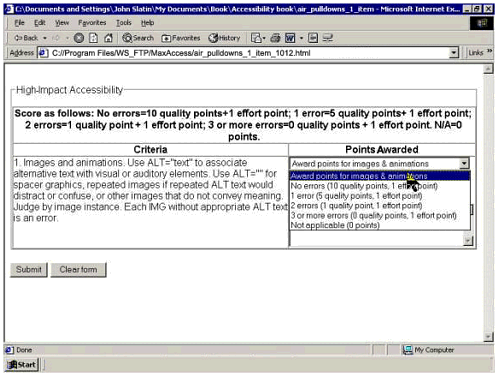This screenshot has width=499, height=376.
Task: Select 'Award points for images & animations' option
Action: point(380,176)
